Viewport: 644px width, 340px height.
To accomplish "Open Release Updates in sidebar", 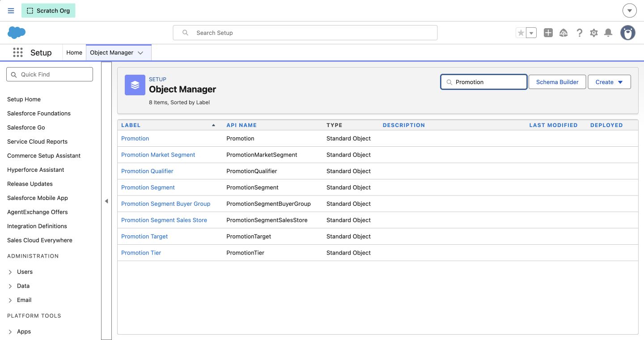I will coord(30,184).
